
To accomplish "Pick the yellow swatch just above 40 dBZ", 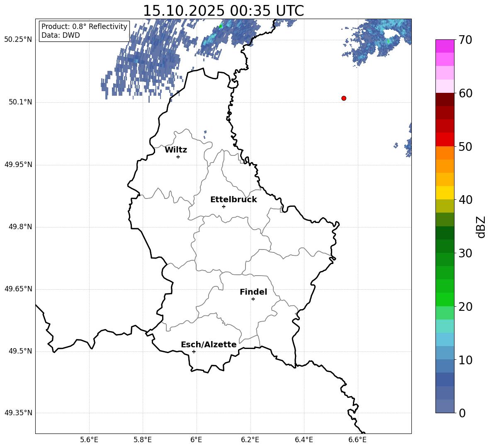I will (x=445, y=193).
